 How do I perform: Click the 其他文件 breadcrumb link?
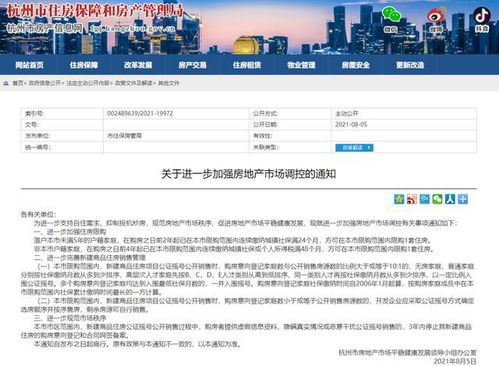pyautogui.click(x=168, y=83)
